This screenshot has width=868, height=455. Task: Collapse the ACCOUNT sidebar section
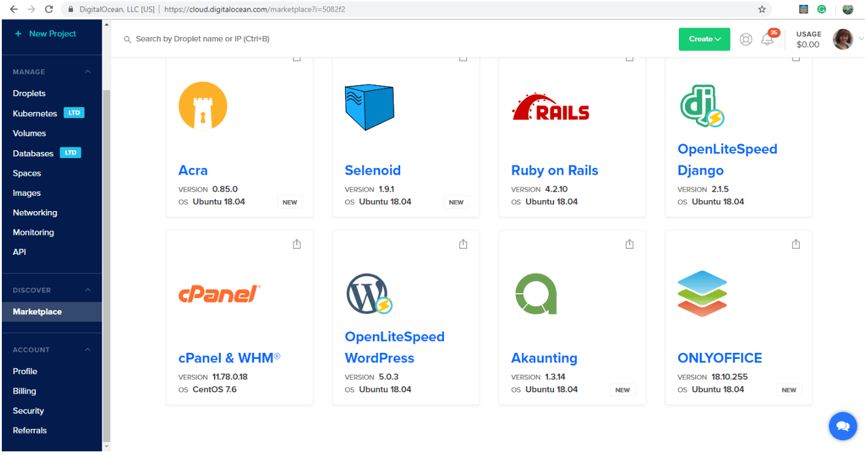(88, 350)
